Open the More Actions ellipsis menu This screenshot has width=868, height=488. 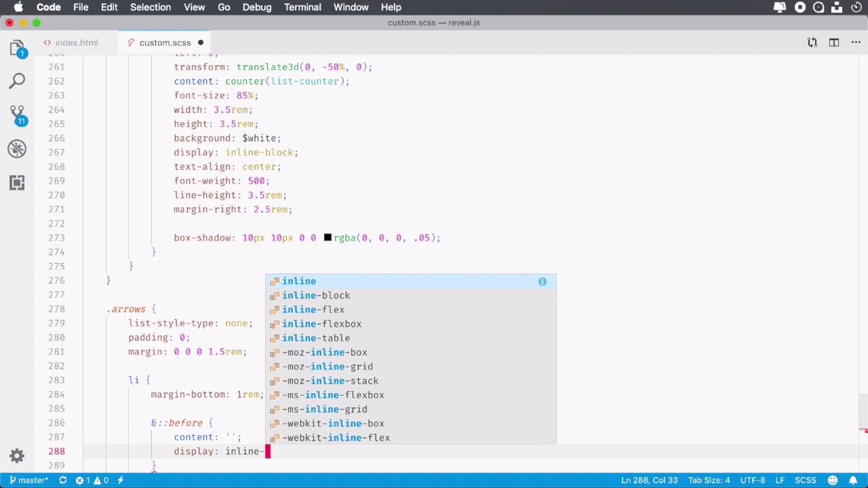854,43
